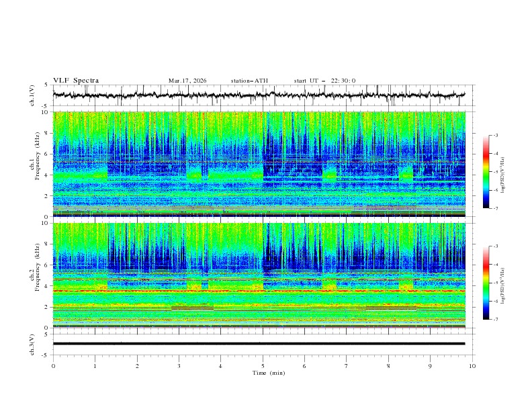Click the "ch.1(V)" waveform axis label
532x411 pixels.
[32, 95]
